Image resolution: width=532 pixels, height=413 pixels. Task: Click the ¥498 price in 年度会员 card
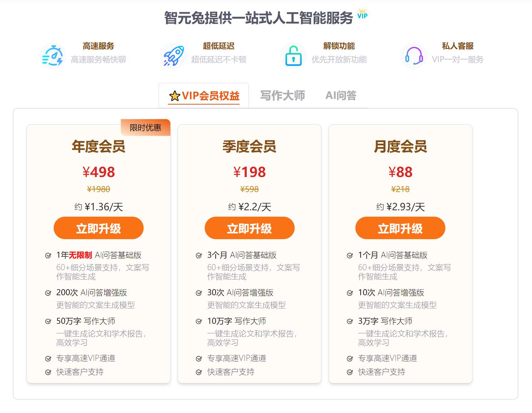tap(99, 172)
